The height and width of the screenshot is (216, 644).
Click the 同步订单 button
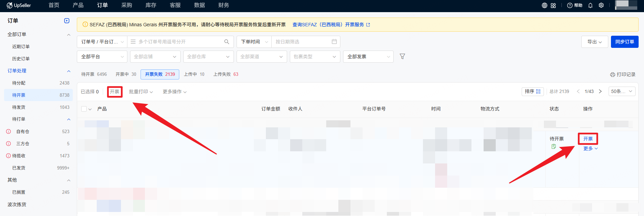(624, 42)
